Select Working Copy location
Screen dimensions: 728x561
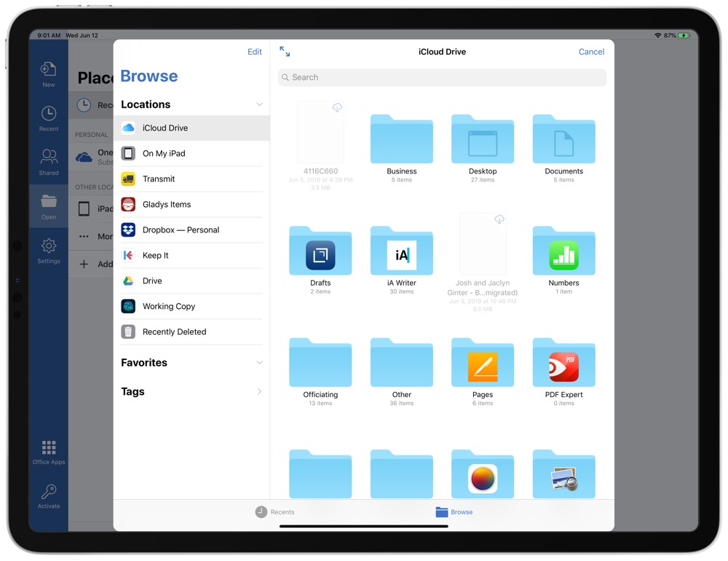click(x=191, y=306)
